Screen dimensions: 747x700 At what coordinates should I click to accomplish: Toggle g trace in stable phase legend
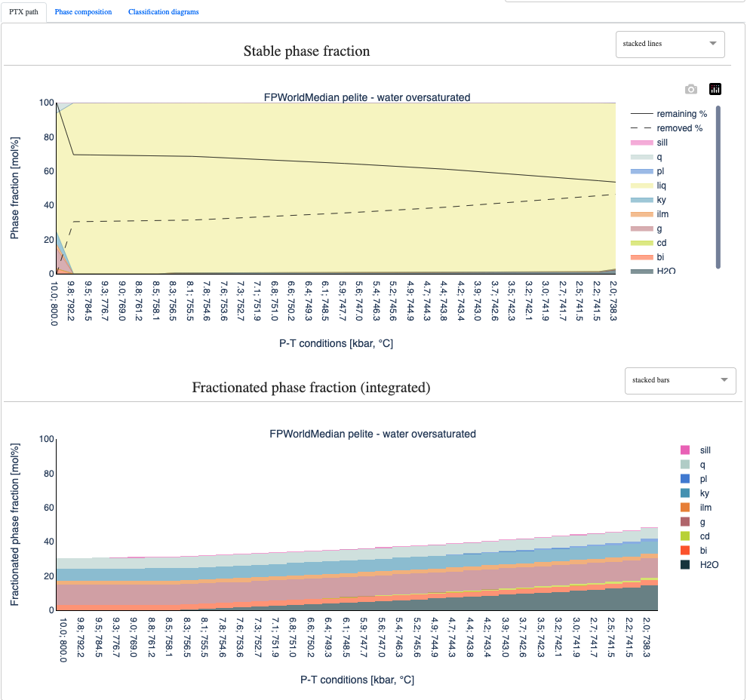click(646, 229)
